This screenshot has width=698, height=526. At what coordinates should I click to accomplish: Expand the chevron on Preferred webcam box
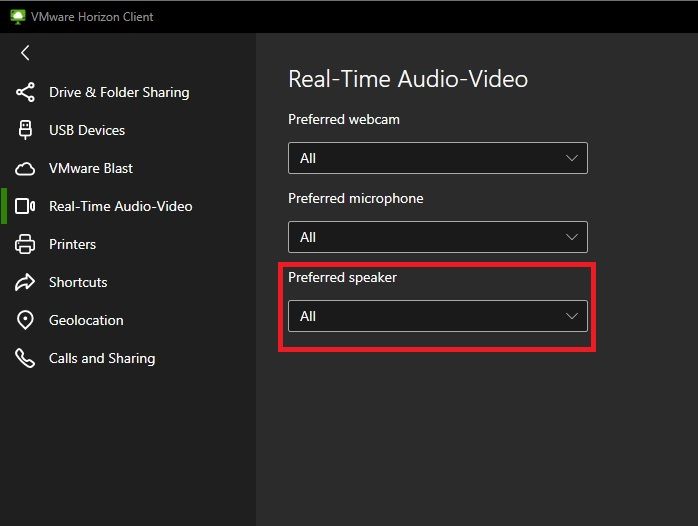pos(572,158)
